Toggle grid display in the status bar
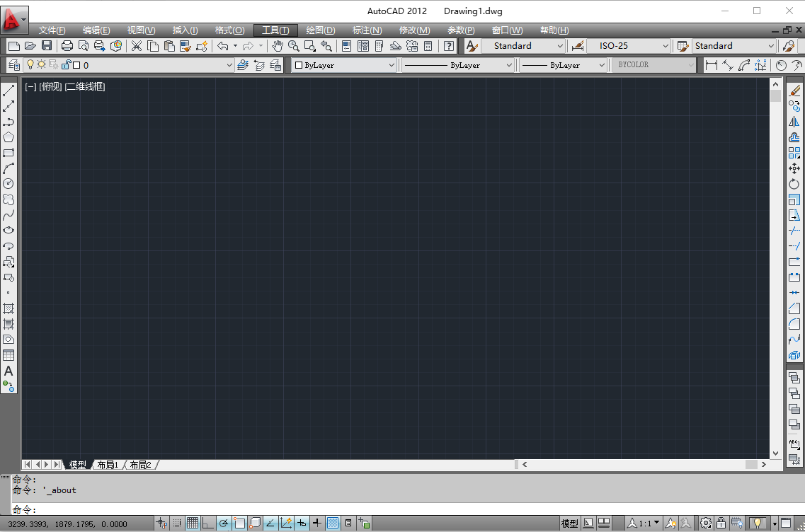Image resolution: width=805 pixels, height=532 pixels. click(193, 523)
